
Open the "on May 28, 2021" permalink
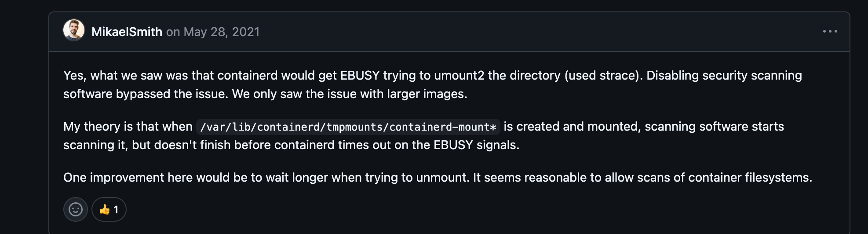point(213,32)
